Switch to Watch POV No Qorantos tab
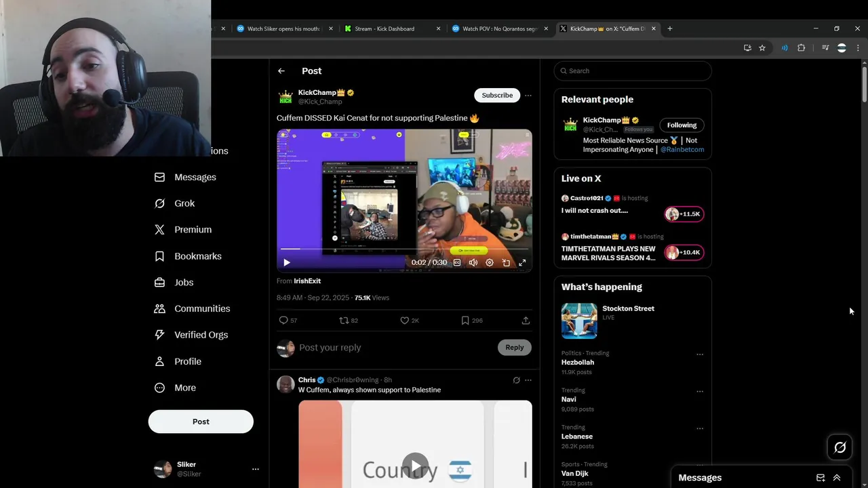 pos(500,28)
